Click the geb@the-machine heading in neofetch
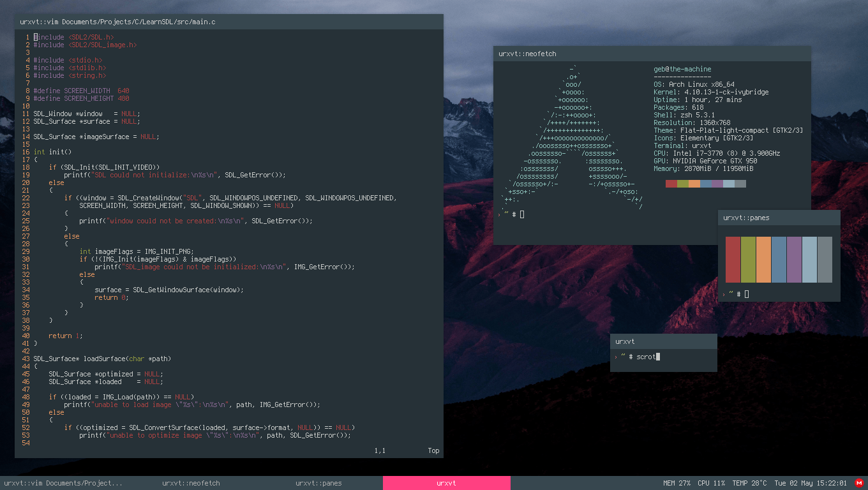The height and width of the screenshot is (490, 868). point(682,69)
